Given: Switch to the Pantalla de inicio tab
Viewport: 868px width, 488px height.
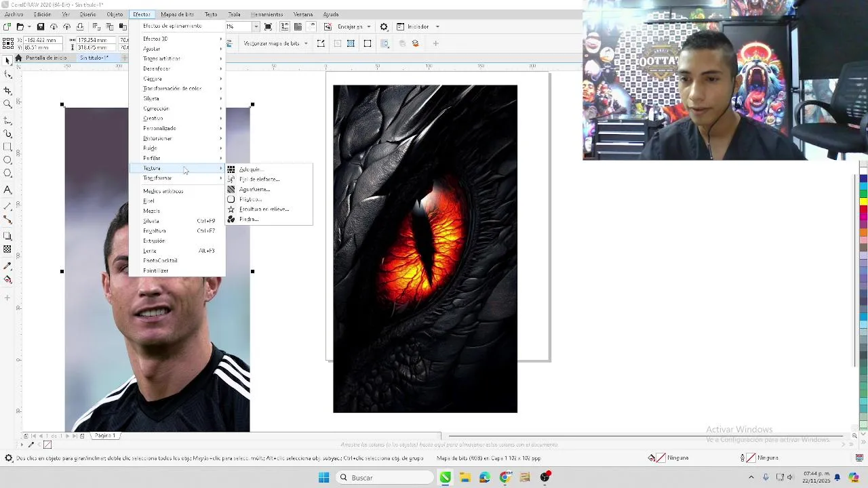Looking at the screenshot, I should coord(46,58).
